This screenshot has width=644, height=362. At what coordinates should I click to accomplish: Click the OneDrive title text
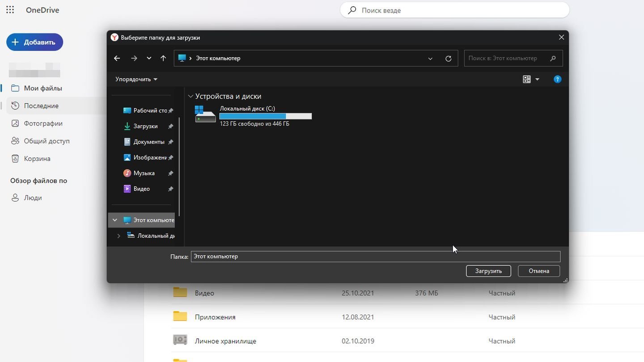(42, 10)
